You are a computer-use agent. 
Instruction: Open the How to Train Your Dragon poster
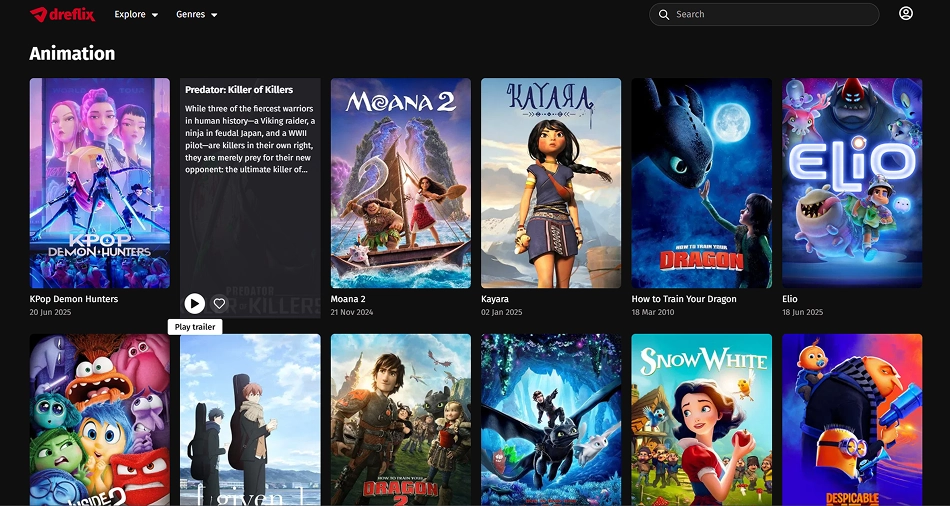702,183
